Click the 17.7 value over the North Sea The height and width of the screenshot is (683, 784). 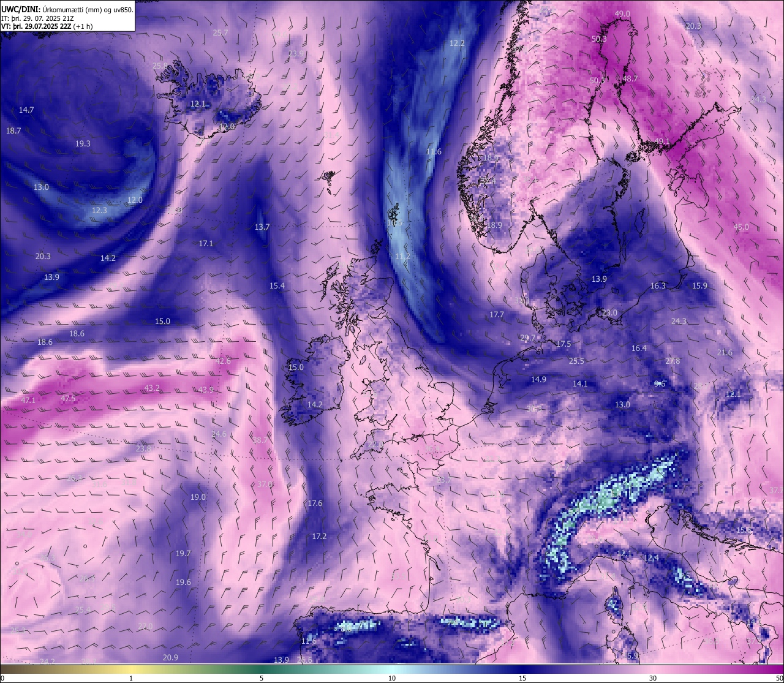497,315
